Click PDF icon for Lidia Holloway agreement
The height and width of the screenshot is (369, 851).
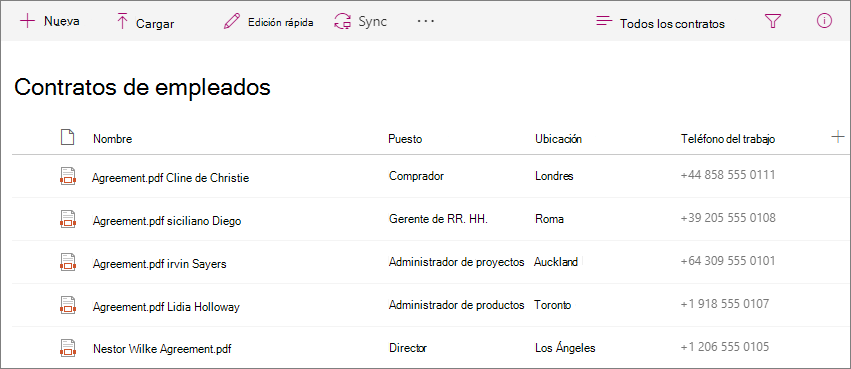[67, 305]
